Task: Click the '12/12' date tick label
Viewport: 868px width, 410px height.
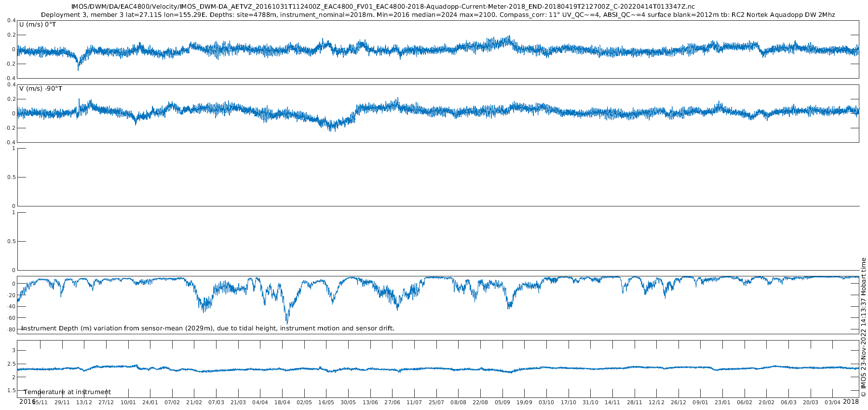Action: [x=656, y=402]
